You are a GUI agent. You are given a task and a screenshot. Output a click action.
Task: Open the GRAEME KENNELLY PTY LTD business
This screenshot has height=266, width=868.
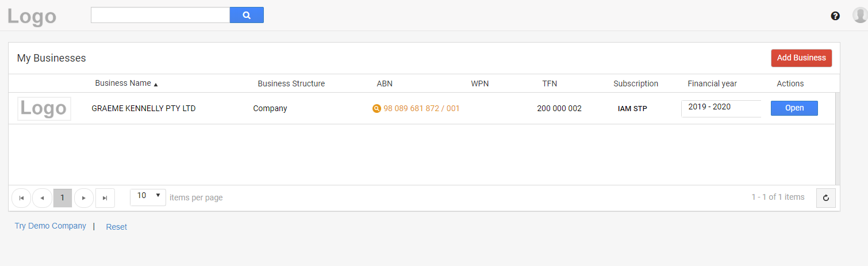pyautogui.click(x=794, y=108)
